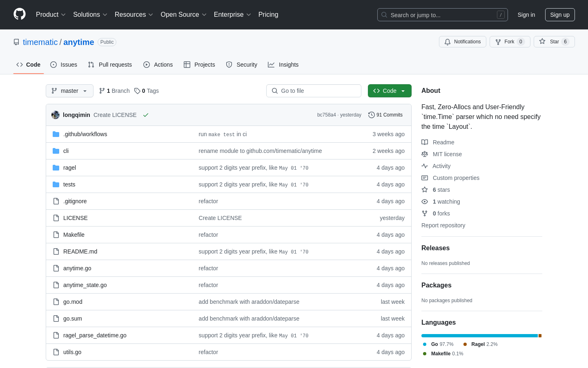Click the LICENSE file icon
This screenshot has width=588, height=368.
point(56,218)
